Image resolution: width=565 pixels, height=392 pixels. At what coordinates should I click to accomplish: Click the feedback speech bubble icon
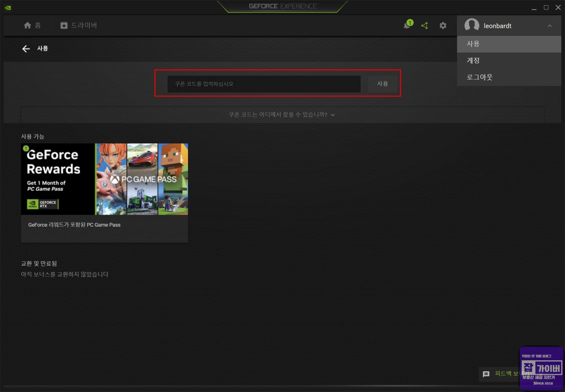click(486, 374)
